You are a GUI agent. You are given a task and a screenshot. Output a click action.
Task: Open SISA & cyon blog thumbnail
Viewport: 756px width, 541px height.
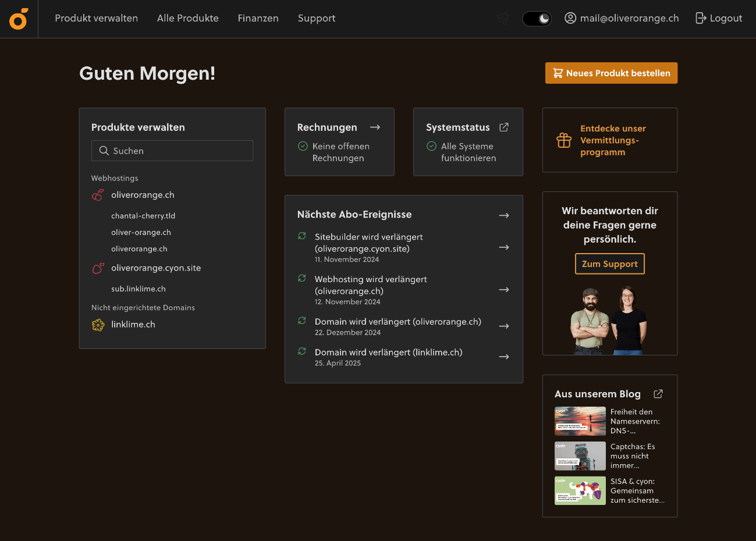point(580,490)
